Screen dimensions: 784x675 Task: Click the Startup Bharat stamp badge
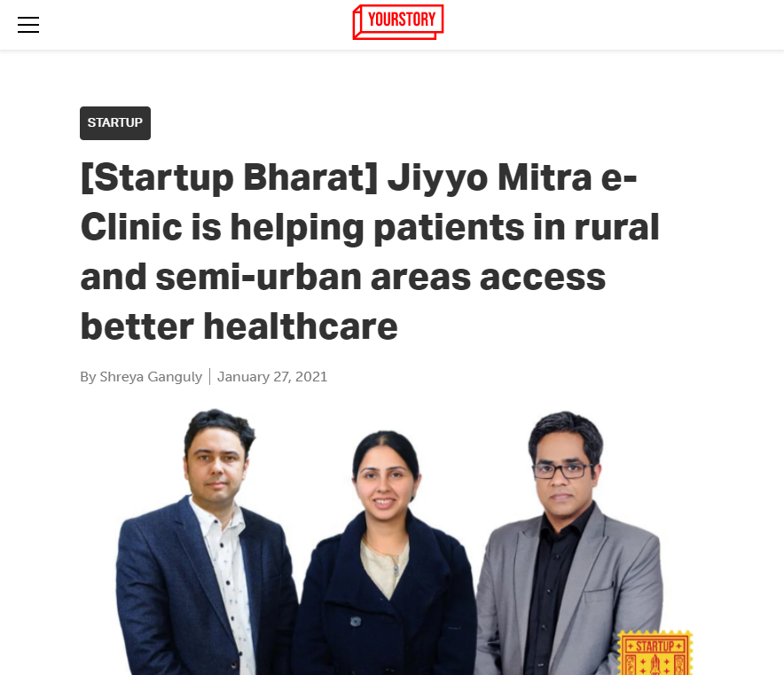coord(655,653)
